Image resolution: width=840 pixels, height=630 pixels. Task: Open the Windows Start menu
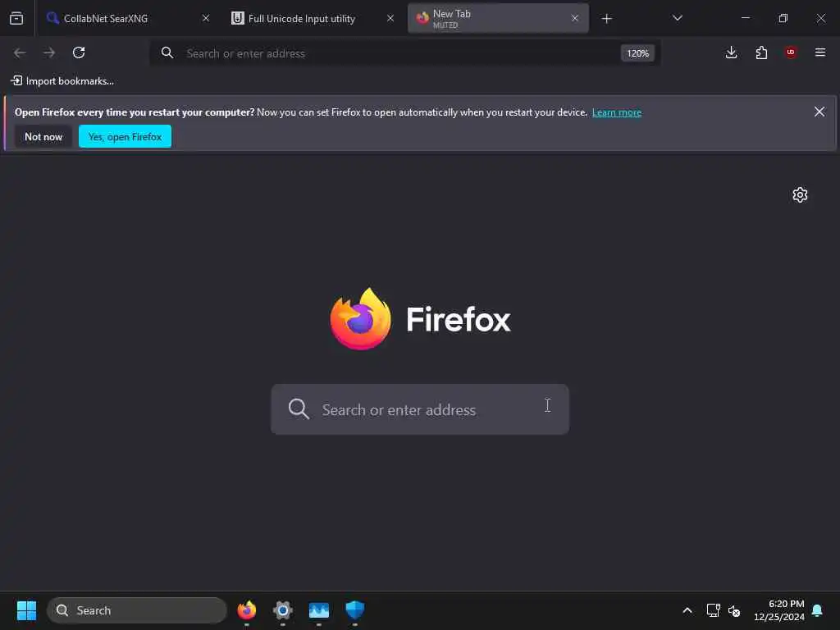26,610
